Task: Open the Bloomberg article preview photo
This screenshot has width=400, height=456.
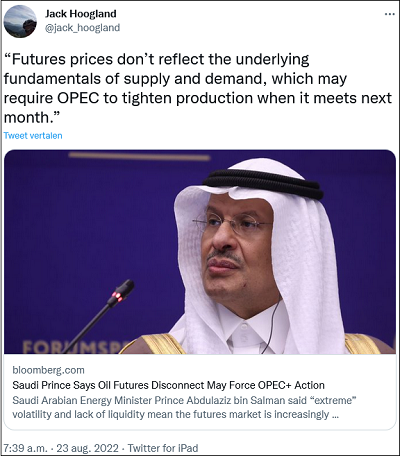Action: click(x=200, y=252)
